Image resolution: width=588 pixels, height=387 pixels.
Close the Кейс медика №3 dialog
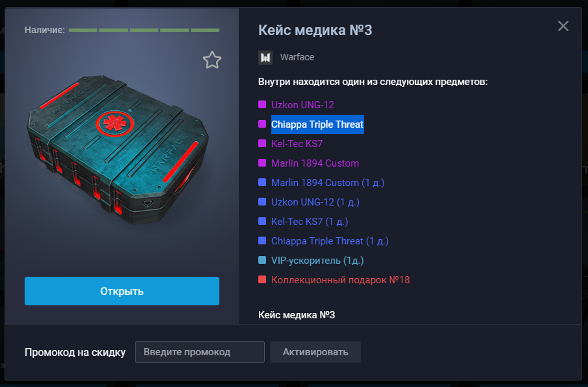563,26
